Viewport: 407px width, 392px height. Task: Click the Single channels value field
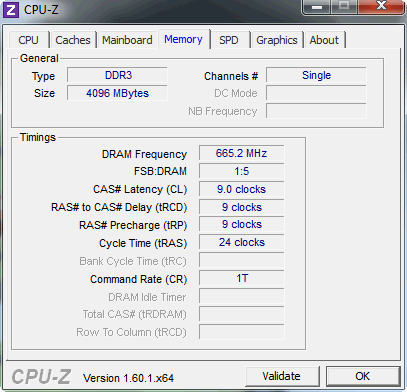(x=316, y=75)
